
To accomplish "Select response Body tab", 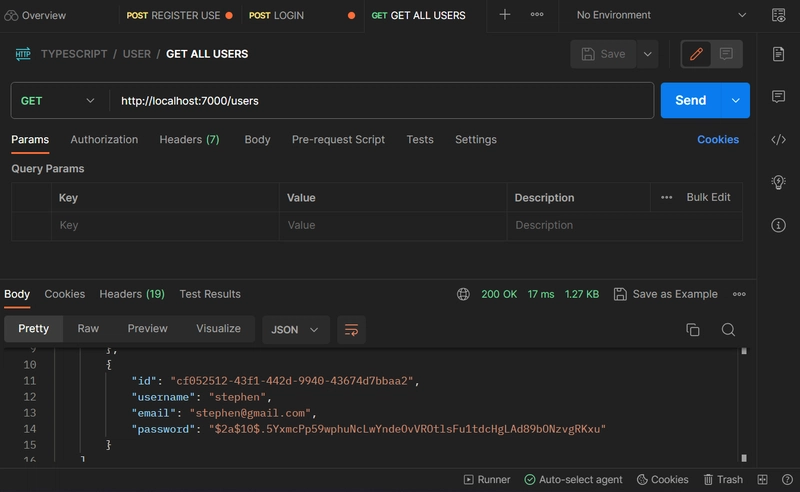I will pyautogui.click(x=17, y=294).
